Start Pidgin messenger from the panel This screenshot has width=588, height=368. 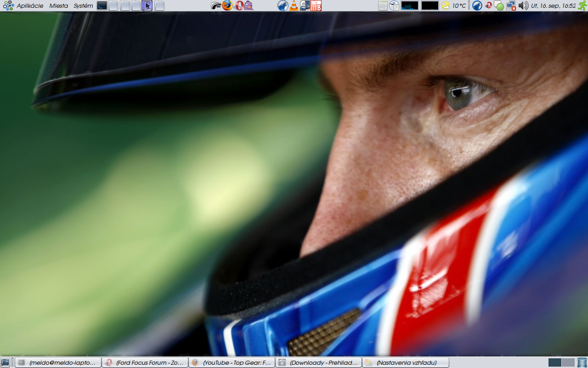click(x=249, y=6)
